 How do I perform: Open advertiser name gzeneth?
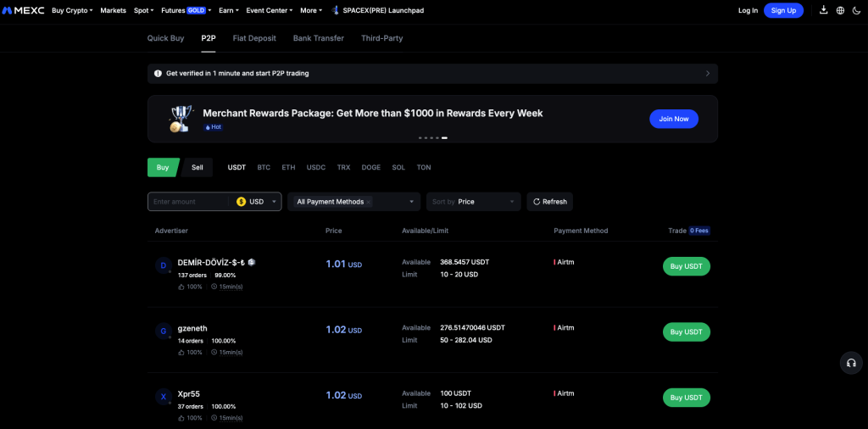[192, 328]
